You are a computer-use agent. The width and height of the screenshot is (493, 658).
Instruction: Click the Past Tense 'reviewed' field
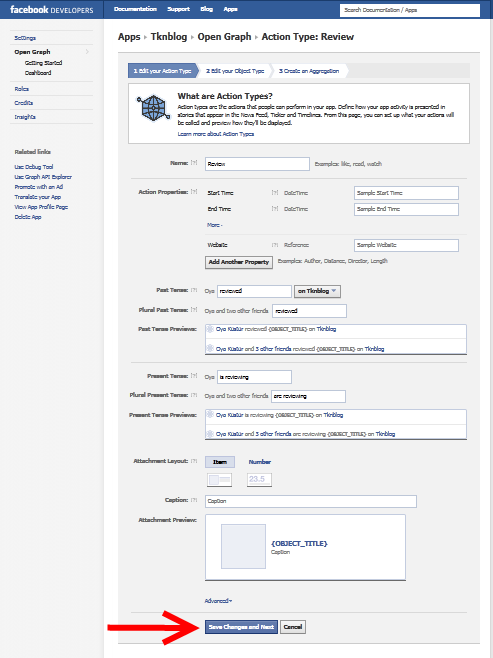[x=254, y=291]
